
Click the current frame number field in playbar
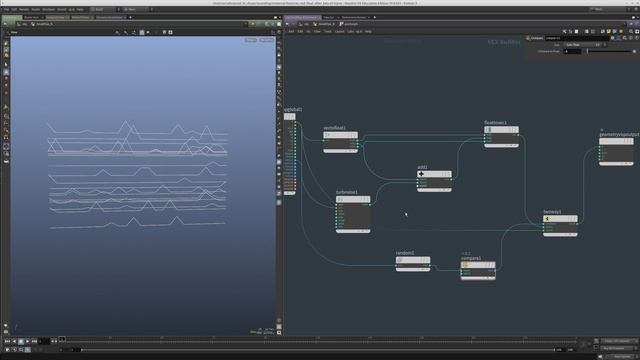coord(44,341)
